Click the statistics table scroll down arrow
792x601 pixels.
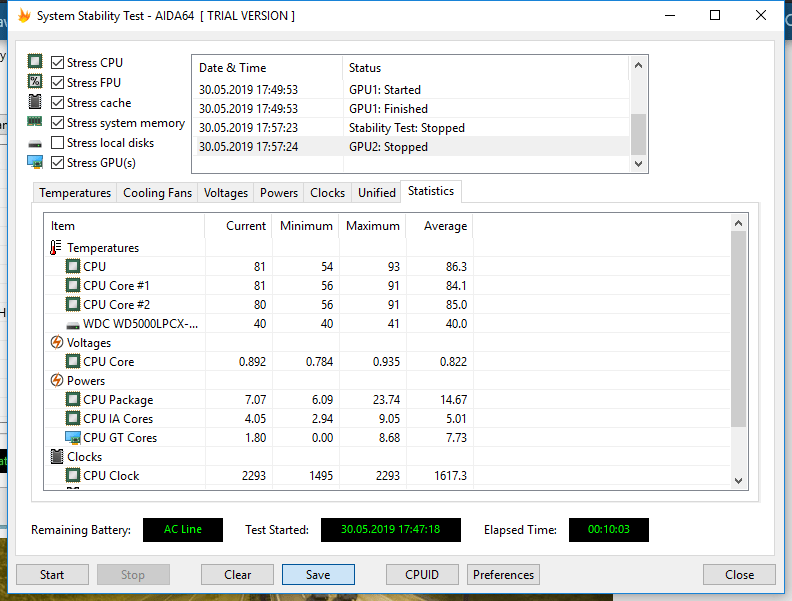[x=738, y=481]
